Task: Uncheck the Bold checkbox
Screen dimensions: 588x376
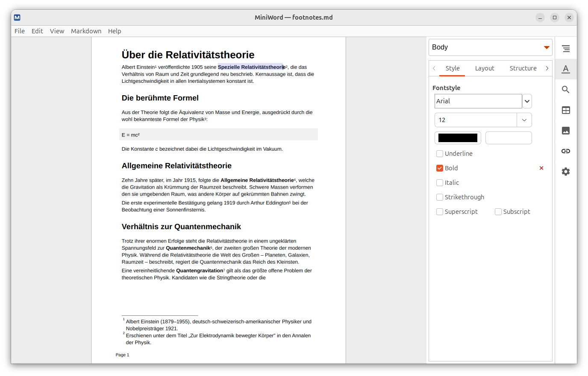Action: [x=440, y=168]
